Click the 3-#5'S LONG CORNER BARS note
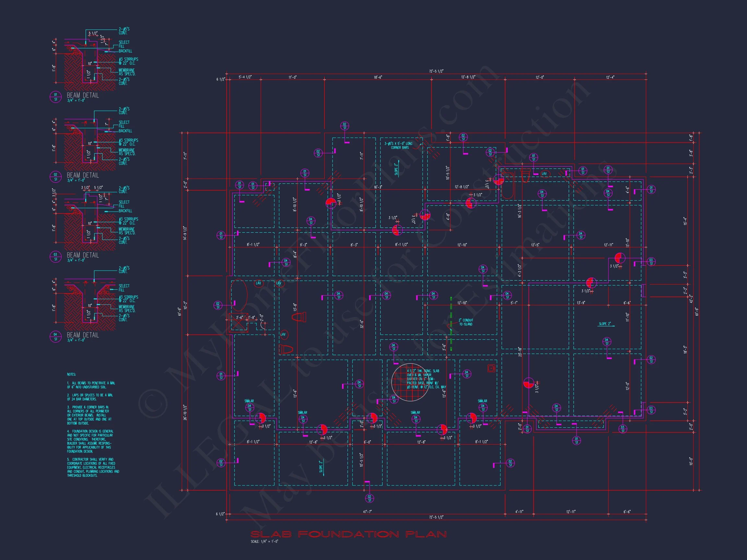 (399, 146)
